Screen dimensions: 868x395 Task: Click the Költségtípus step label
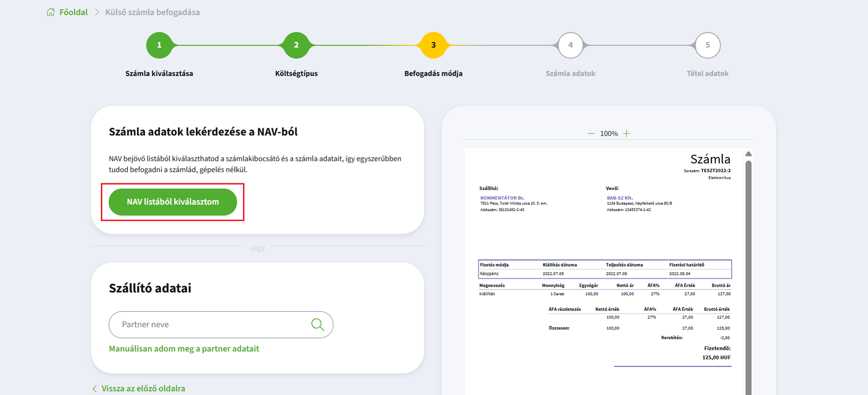[296, 73]
